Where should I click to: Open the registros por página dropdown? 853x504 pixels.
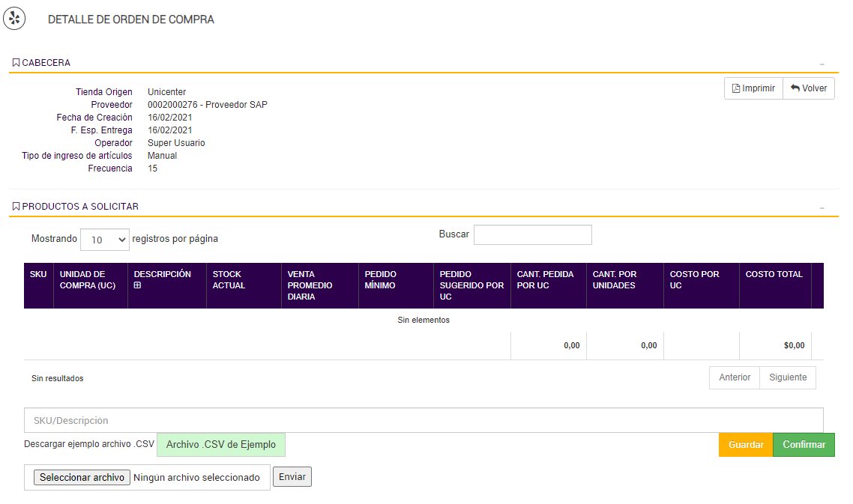coord(105,240)
